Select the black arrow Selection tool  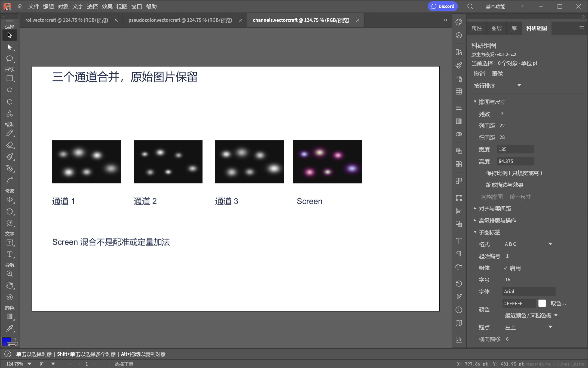(10, 35)
